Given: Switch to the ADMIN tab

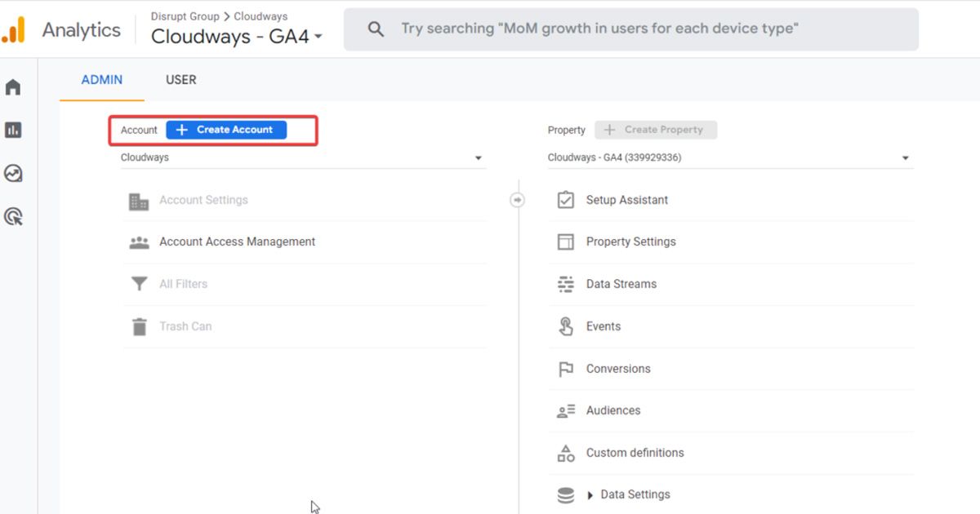Looking at the screenshot, I should (x=102, y=80).
